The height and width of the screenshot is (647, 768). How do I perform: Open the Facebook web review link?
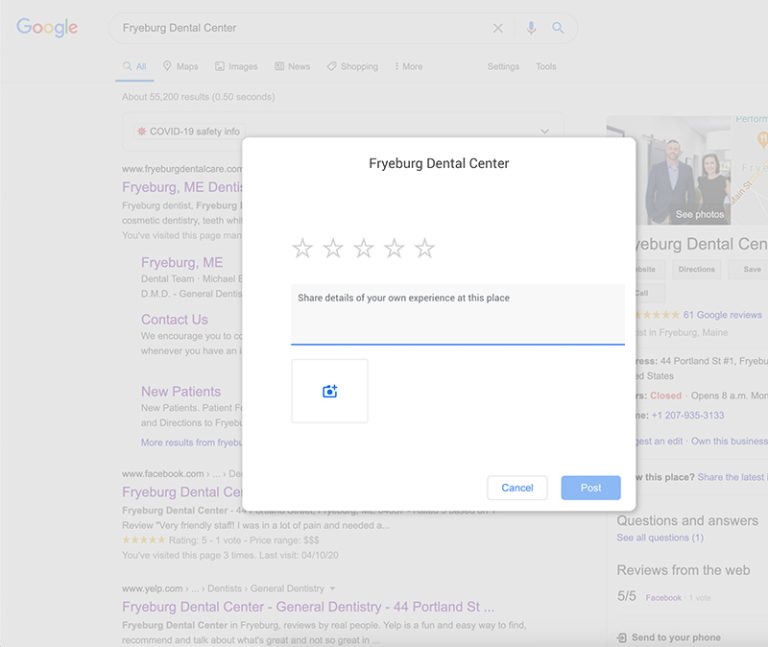click(x=663, y=598)
